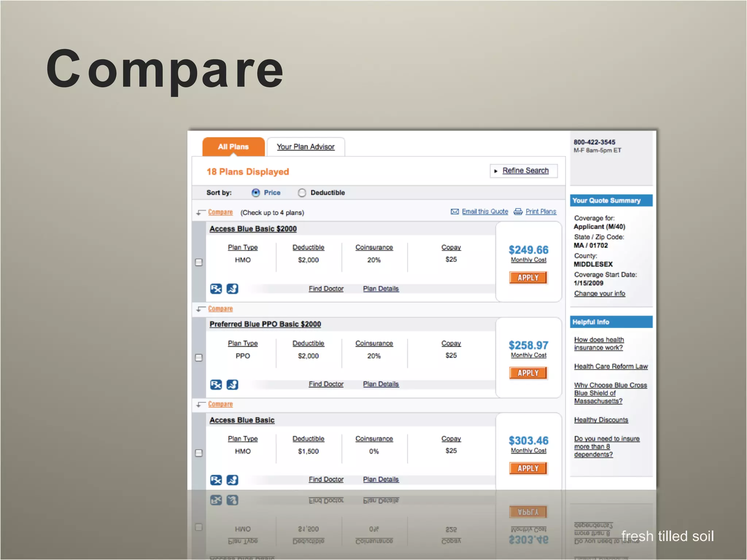Open the Access Blue Basic plan title with $1,500 deductible
The height and width of the screenshot is (560, 747).
coord(242,420)
